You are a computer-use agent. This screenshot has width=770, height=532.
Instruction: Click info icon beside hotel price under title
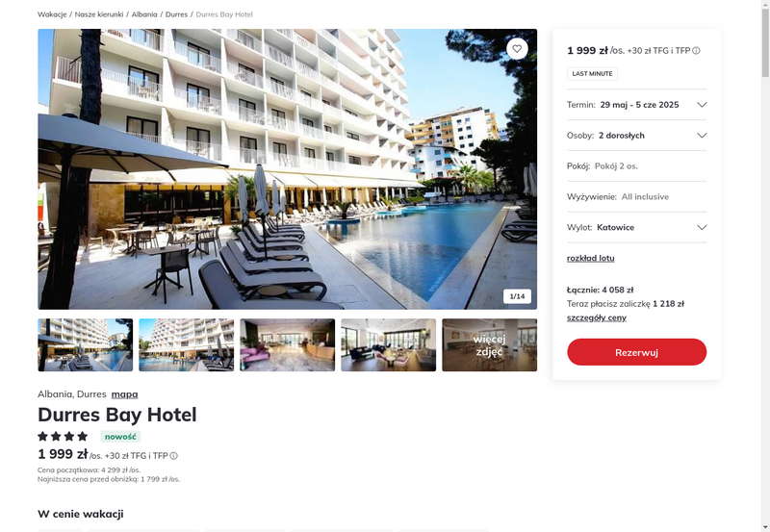click(x=174, y=456)
